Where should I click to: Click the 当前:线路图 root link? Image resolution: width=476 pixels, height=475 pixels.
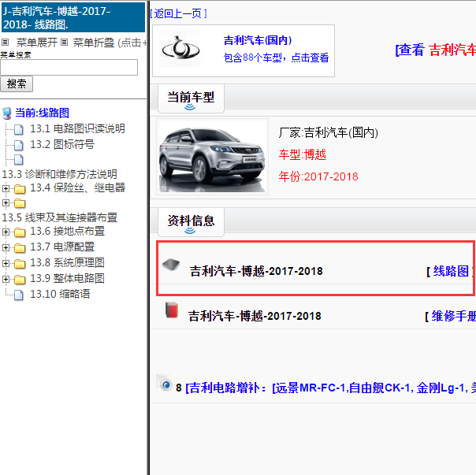(x=43, y=113)
